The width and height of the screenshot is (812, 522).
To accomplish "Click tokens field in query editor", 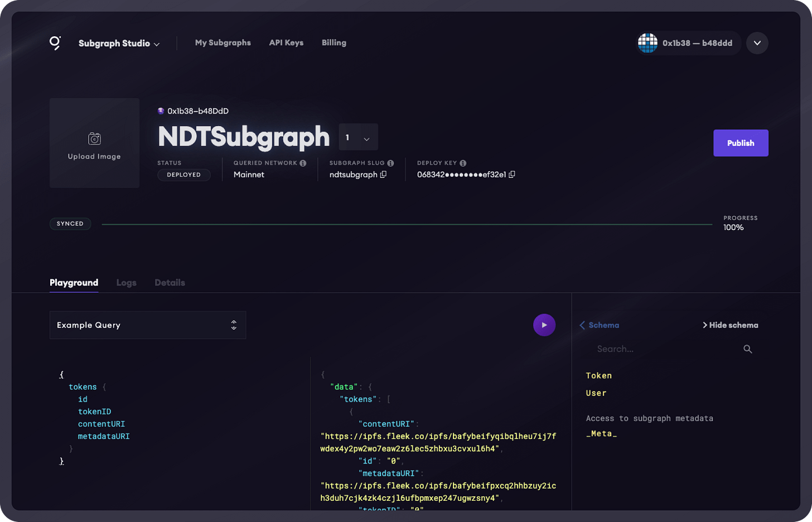I will [83, 387].
